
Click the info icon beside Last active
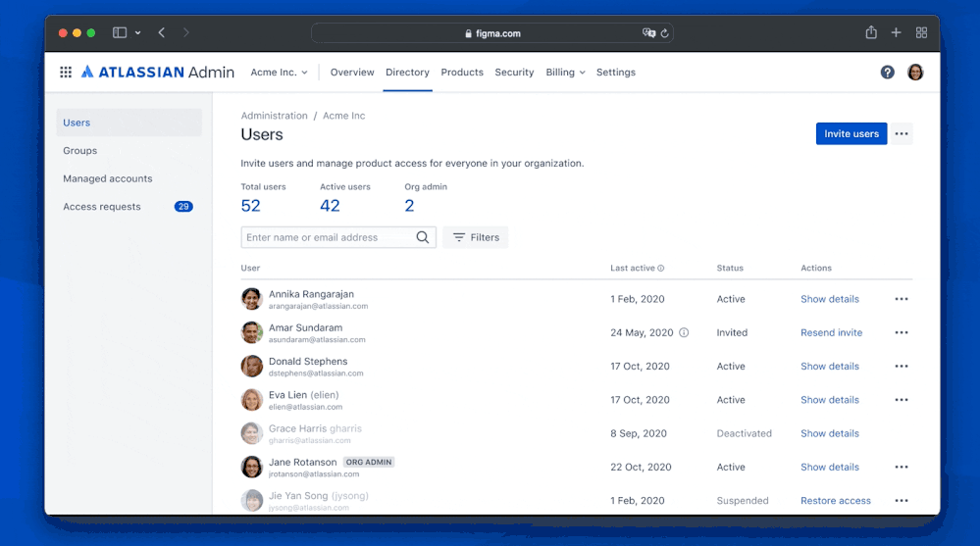pos(660,268)
